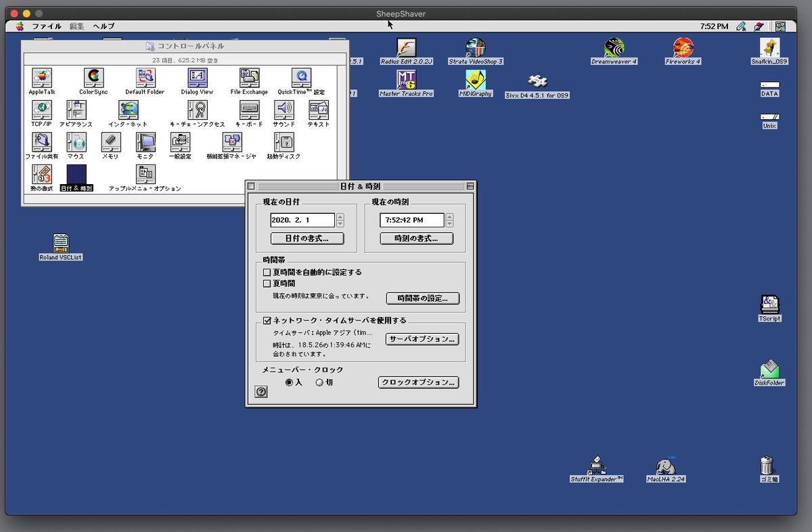Screen dimensions: 812x532
Task: Open 時間帯の設定... button
Action: click(423, 298)
